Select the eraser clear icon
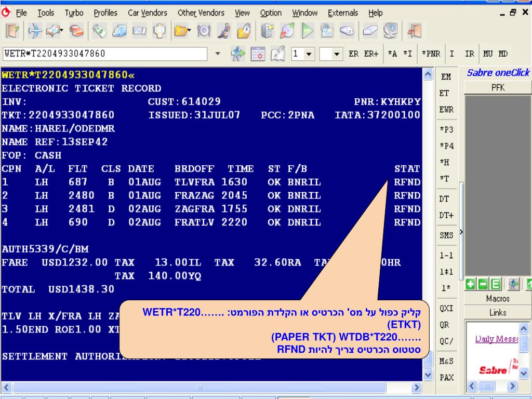 tap(370, 31)
